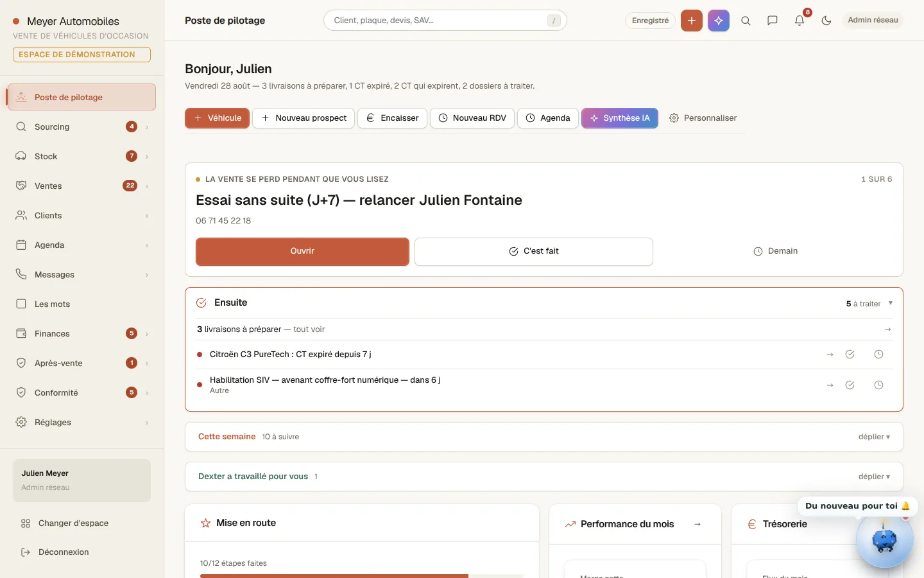
Task: Snooze the Habilitation SIV task clock icon
Action: [879, 385]
